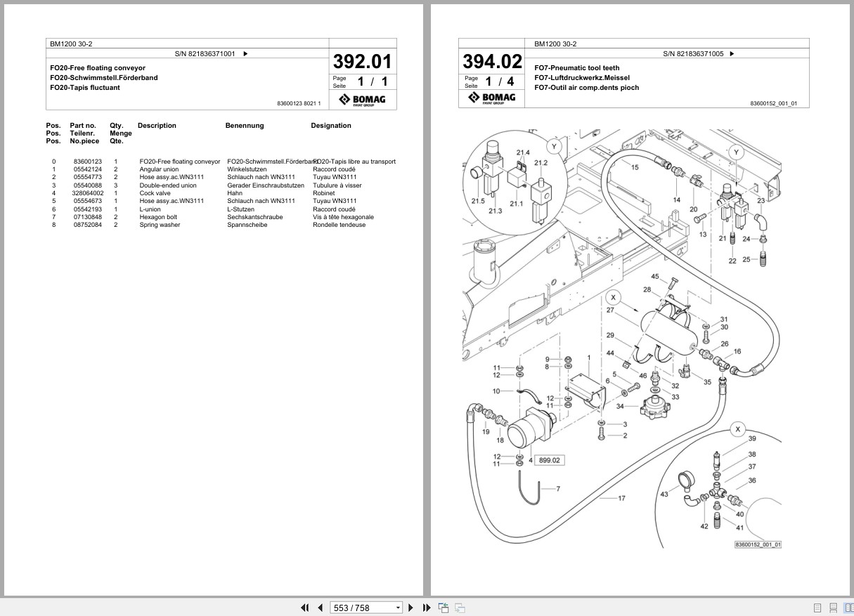Image resolution: width=854 pixels, height=616 pixels.
Task: Go to the next page
Action: 411,608
